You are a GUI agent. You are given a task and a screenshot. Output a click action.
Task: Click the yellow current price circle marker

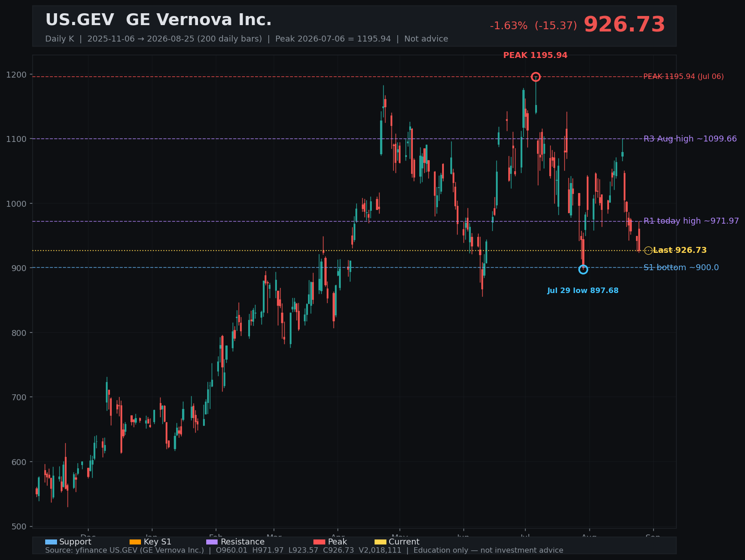tap(648, 251)
